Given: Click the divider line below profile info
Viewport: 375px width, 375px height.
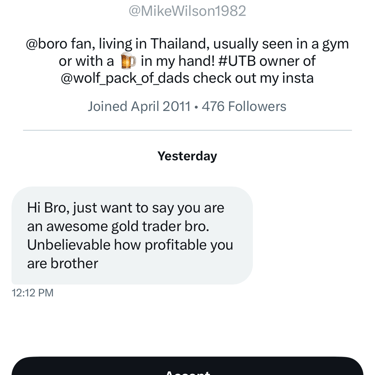Looking at the screenshot, I should coord(187,130).
